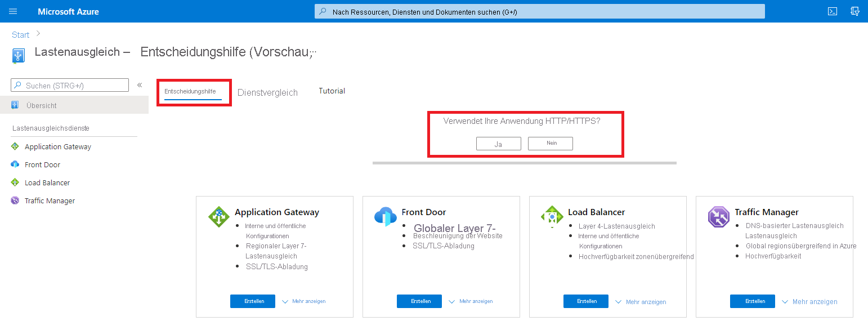Viewport: 868px width, 330px height.
Task: Click SSL/TLS-Abladung on Application Gateway card
Action: [277, 267]
